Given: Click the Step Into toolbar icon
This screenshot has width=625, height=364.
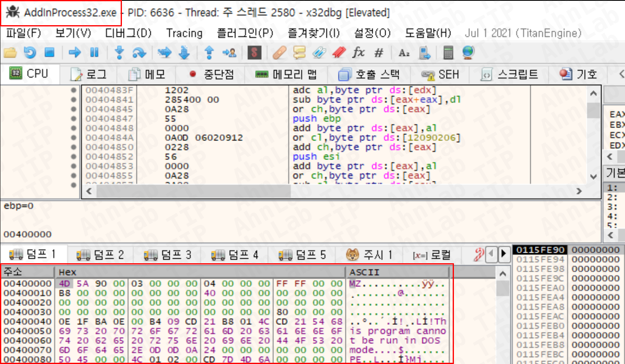Looking at the screenshot, I should coord(119,52).
